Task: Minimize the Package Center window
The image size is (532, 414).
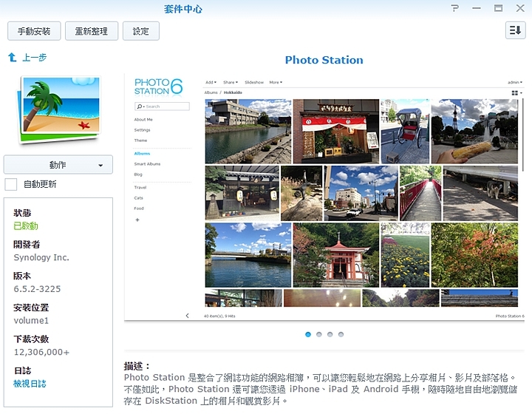Action: pyautogui.click(x=477, y=8)
